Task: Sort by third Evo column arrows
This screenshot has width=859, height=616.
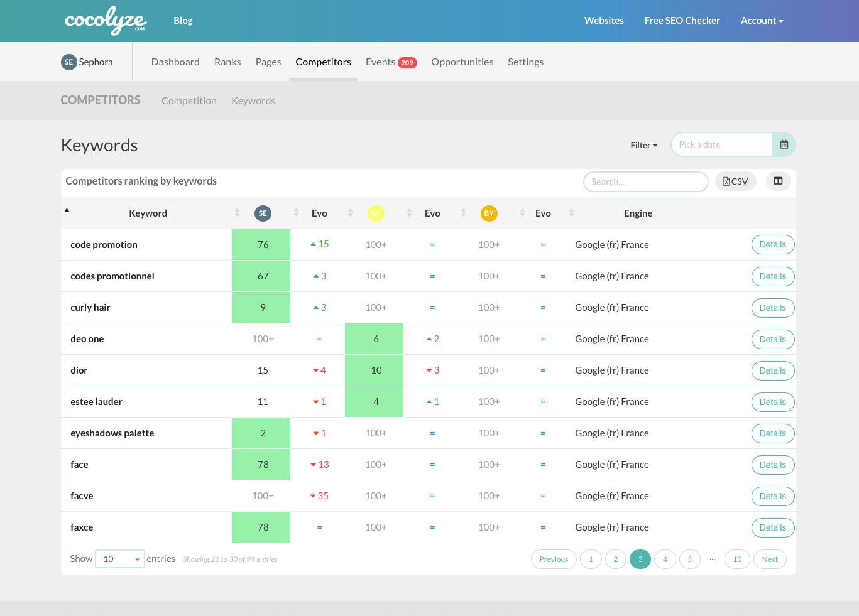Action: click(x=571, y=213)
